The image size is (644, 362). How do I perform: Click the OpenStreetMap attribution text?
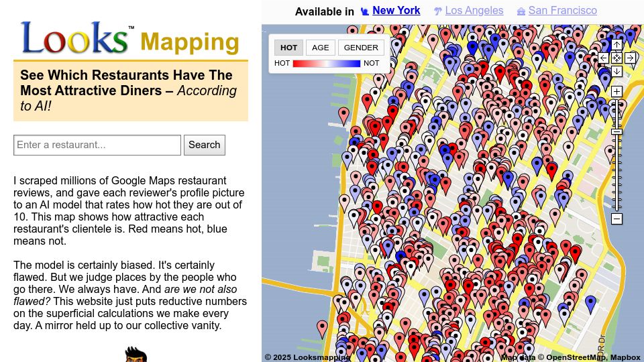(576, 357)
